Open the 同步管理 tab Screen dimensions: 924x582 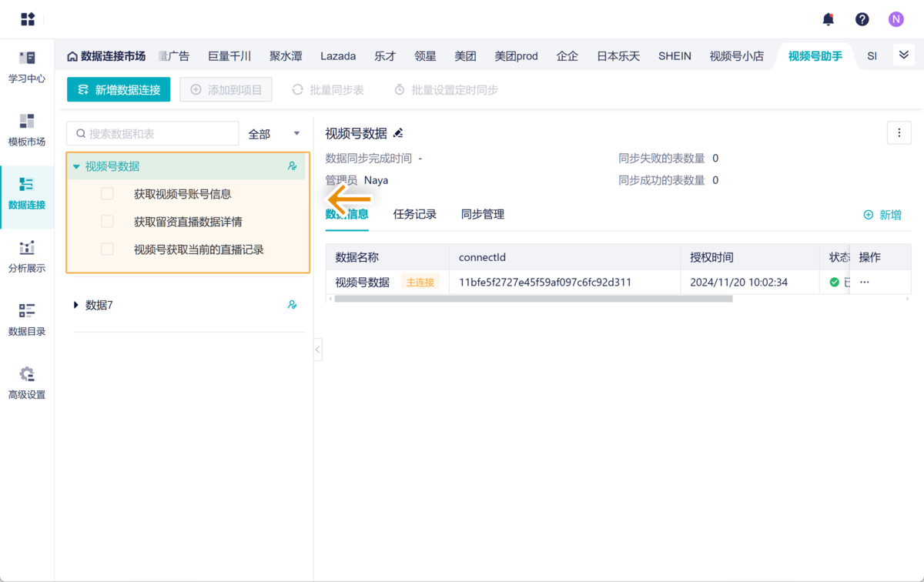pos(482,214)
